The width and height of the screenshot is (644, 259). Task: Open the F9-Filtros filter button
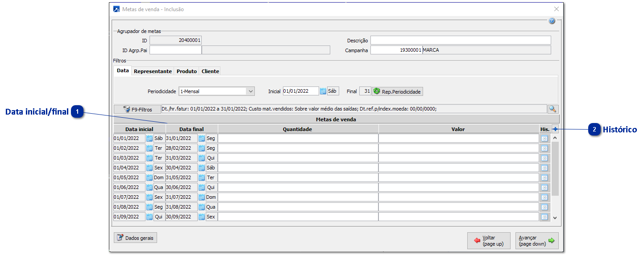pos(137,109)
